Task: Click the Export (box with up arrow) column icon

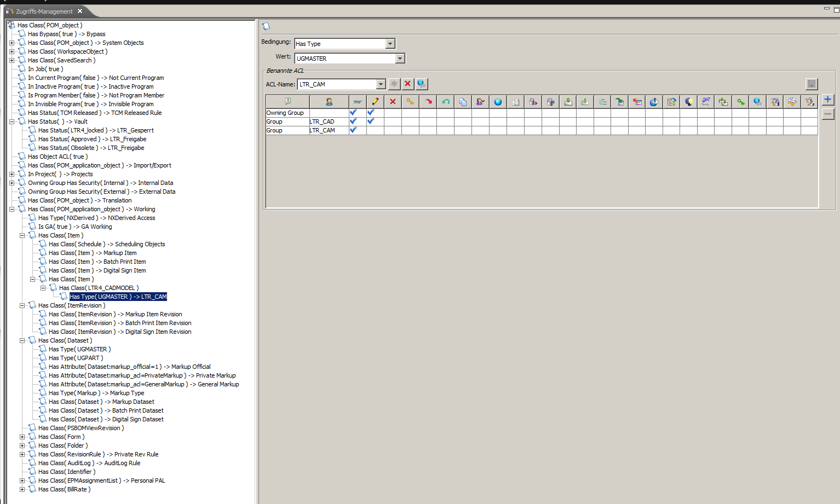Action: point(568,102)
